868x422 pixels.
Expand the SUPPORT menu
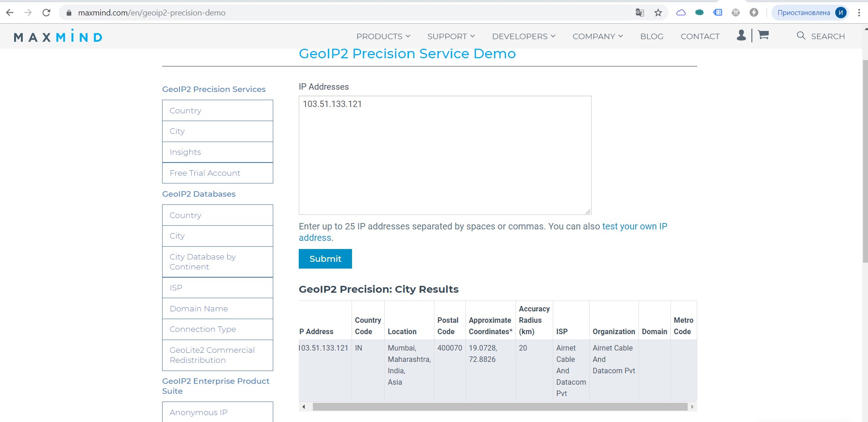[x=451, y=36]
